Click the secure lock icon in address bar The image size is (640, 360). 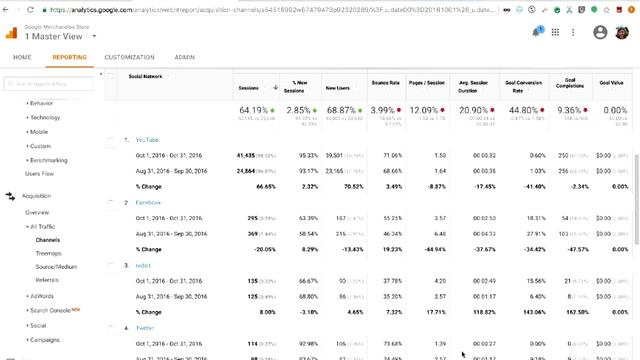pyautogui.click(x=44, y=10)
